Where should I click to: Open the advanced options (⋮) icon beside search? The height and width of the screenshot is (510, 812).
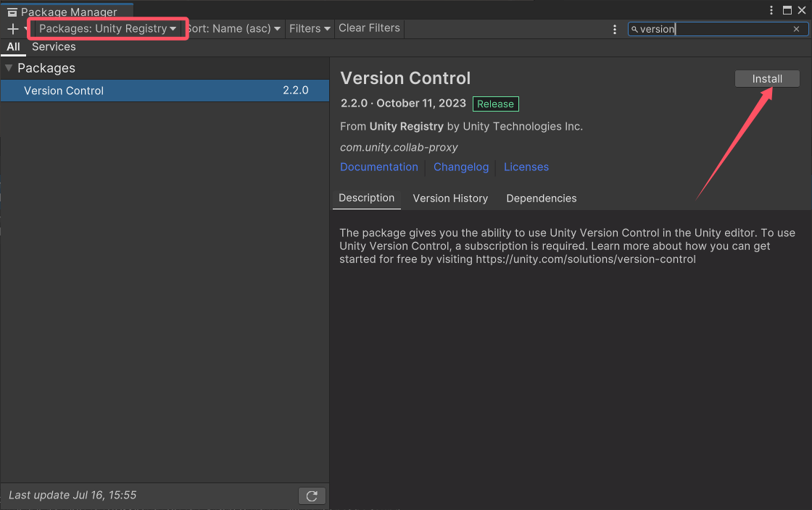click(x=616, y=28)
